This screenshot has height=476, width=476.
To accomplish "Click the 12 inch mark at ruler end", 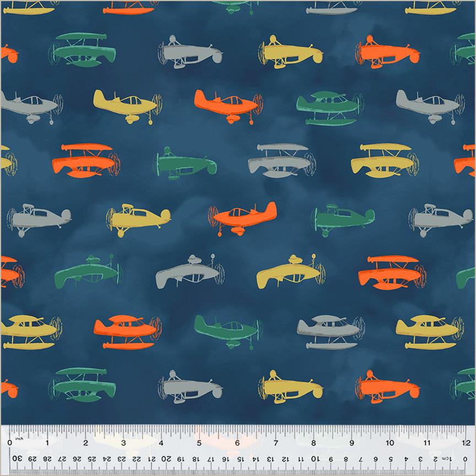I will click(x=466, y=442).
